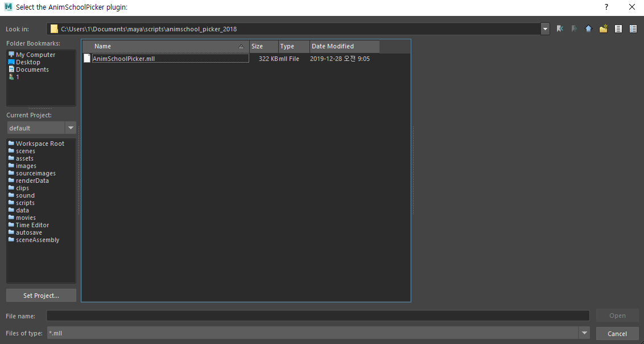Open the sourceimages project folder

pos(35,174)
